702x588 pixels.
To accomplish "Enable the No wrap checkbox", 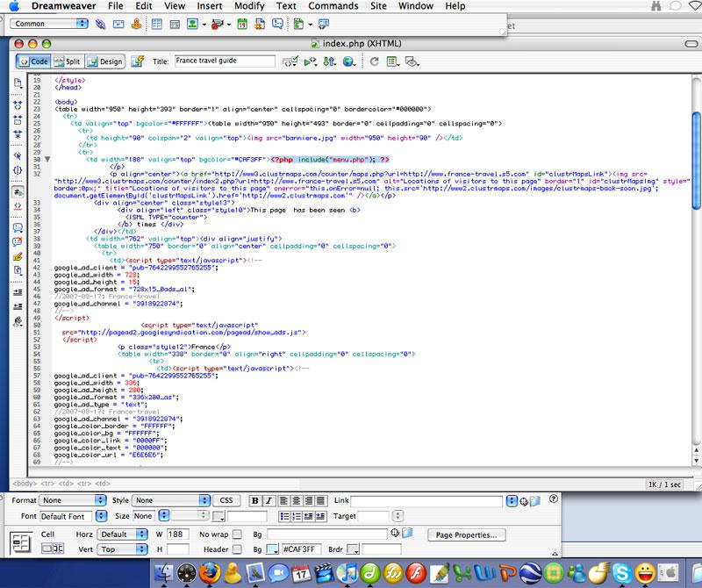I will coord(237,534).
